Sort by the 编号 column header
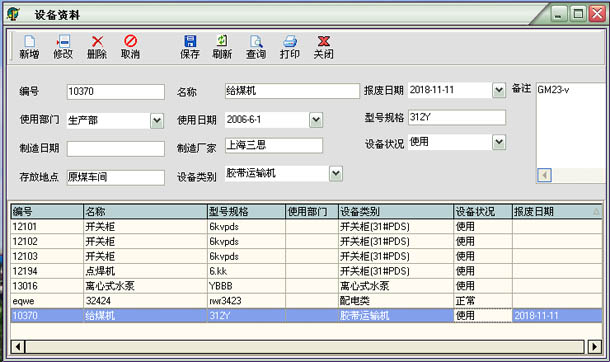The width and height of the screenshot is (610, 362). coord(47,212)
